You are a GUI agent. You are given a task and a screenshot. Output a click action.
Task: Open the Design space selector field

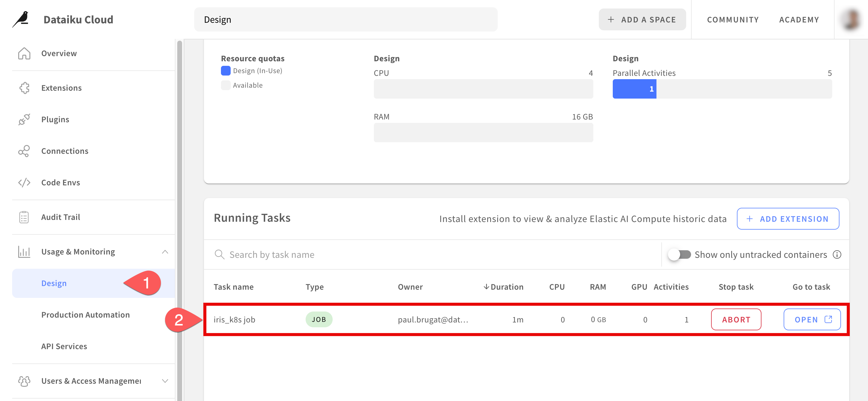coord(346,19)
